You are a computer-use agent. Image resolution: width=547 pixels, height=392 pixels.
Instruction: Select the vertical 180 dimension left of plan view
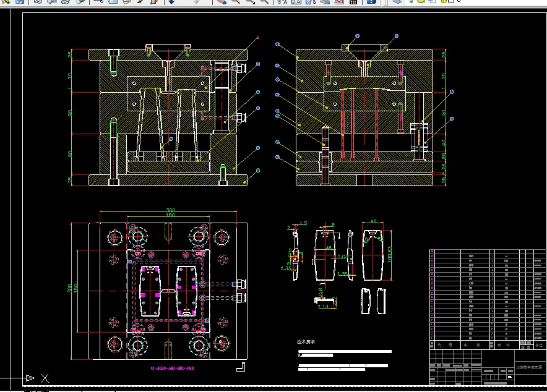[75, 289]
